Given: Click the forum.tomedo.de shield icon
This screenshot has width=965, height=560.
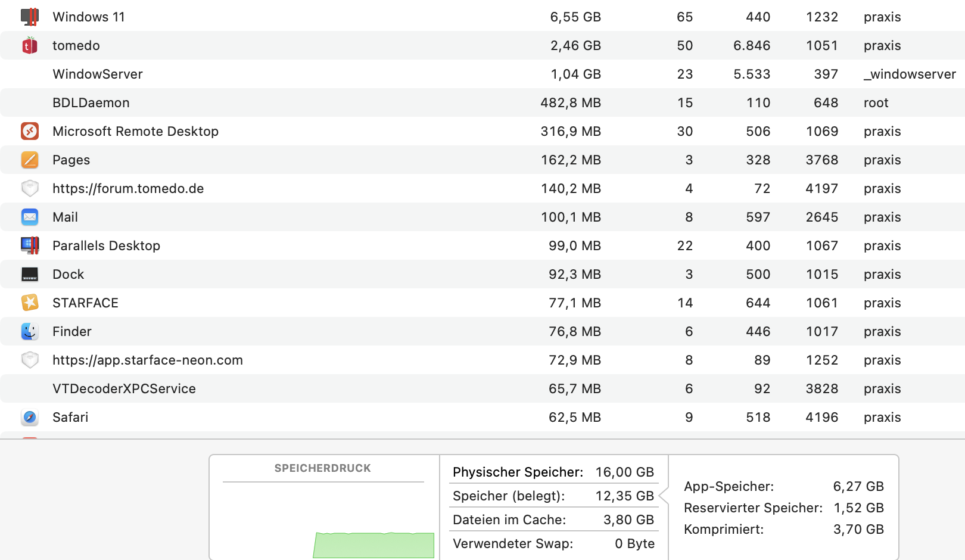Looking at the screenshot, I should click(30, 188).
